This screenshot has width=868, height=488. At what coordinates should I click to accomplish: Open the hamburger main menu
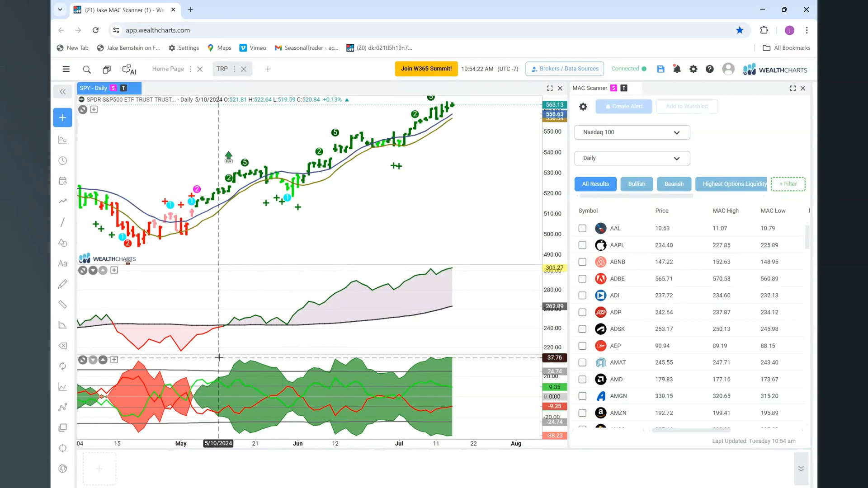(66, 69)
